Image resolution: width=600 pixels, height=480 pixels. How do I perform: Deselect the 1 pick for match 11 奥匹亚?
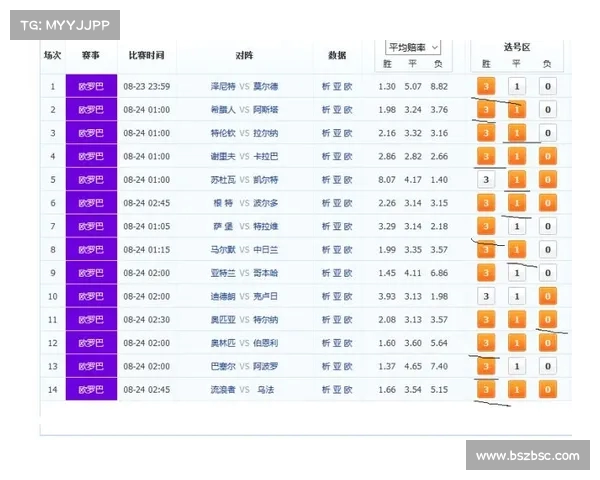pos(517,320)
